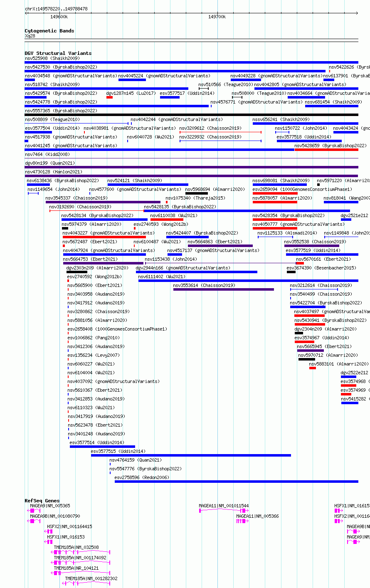The width and height of the screenshot is (370, 588).
Task: Open nsv1150722 (John2014) variant
Action: point(301,128)
